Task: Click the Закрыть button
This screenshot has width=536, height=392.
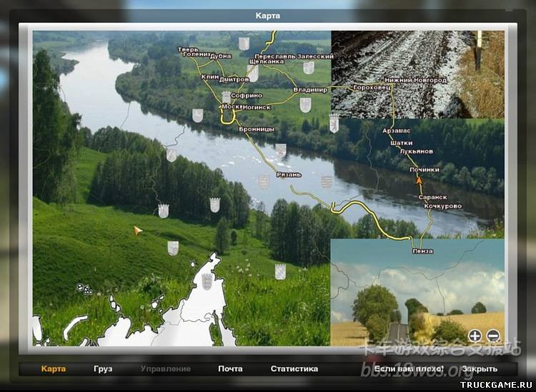Action: [x=480, y=368]
